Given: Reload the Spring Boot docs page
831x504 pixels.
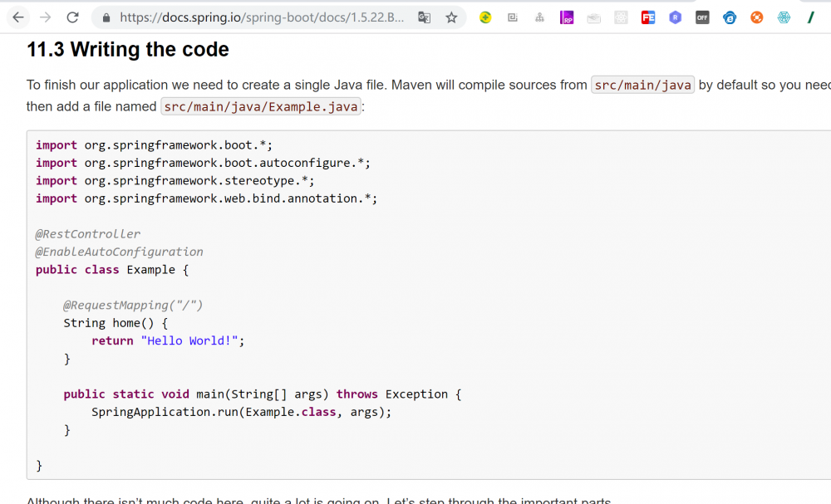Looking at the screenshot, I should click(73, 17).
